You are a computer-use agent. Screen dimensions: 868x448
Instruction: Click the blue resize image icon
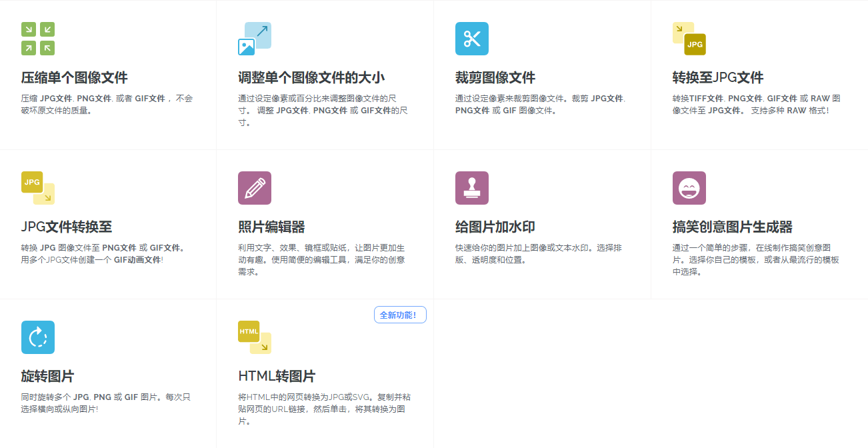click(x=255, y=39)
